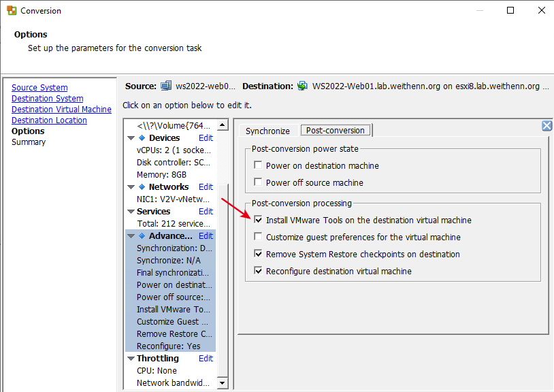554x392 pixels.
Task: Select the Network bandwidth entry
Action: 173,383
